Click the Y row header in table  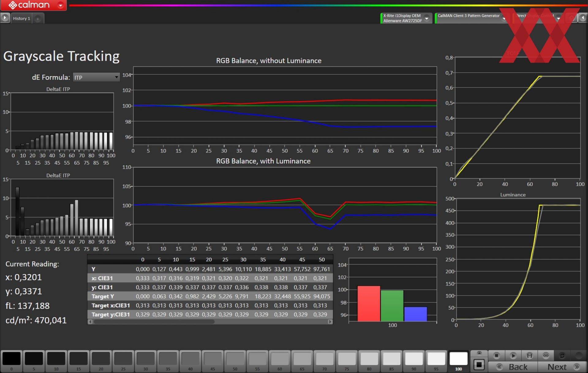(93, 269)
